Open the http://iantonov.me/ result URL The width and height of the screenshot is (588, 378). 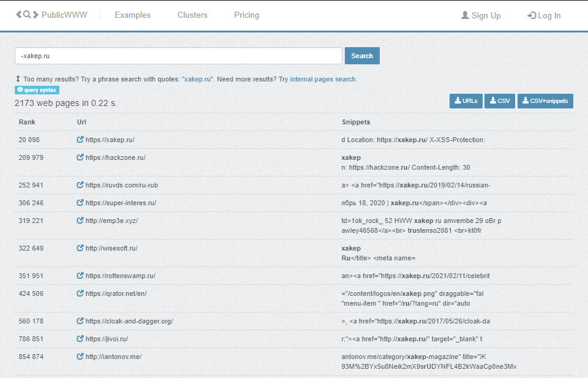pyautogui.click(x=114, y=357)
